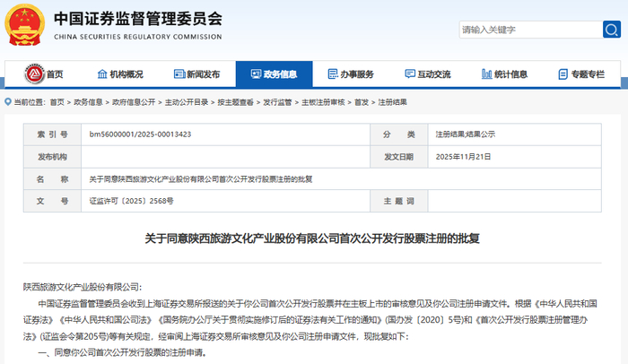Open the 互动交流 navigation tab
The height and width of the screenshot is (364, 628).
click(x=428, y=74)
